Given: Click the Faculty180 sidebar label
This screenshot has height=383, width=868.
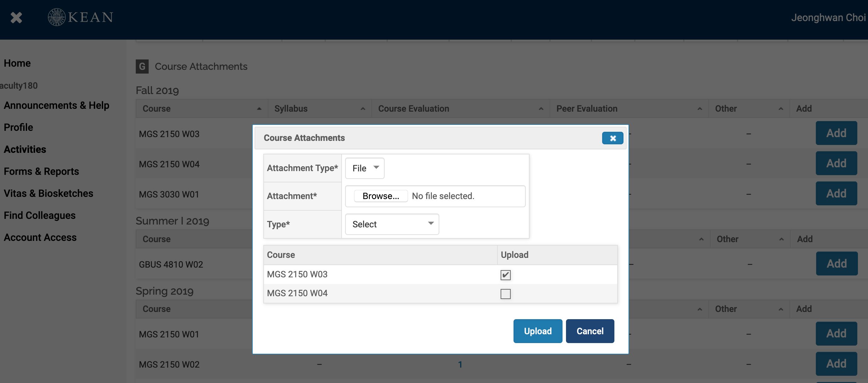Looking at the screenshot, I should pos(19,86).
